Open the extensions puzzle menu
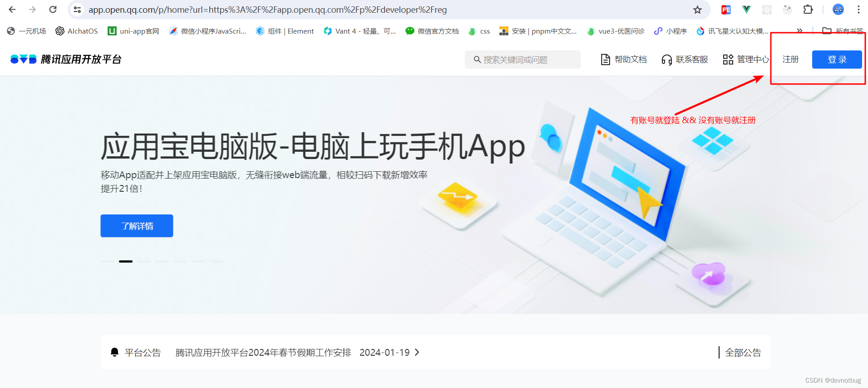The height and width of the screenshot is (388, 868). tap(808, 10)
